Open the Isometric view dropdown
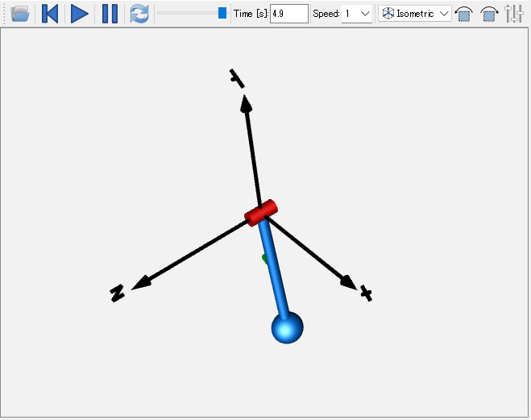 414,14
